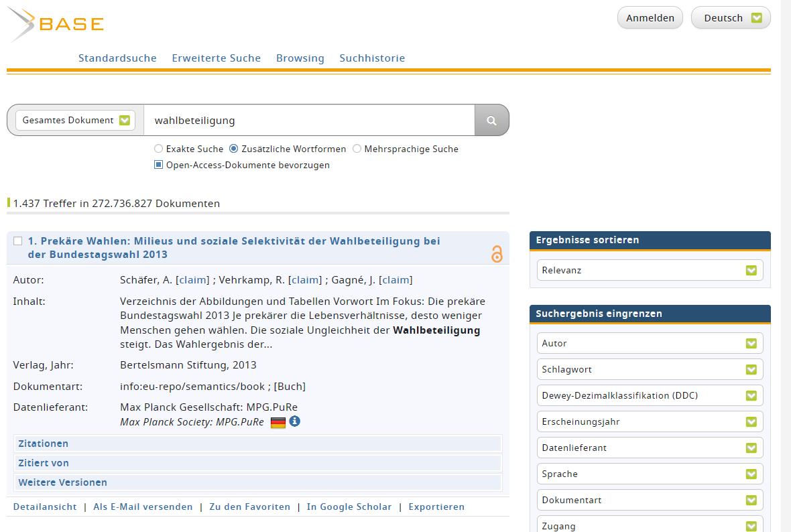
Task: Expand the Sprache filter
Action: click(x=650, y=474)
